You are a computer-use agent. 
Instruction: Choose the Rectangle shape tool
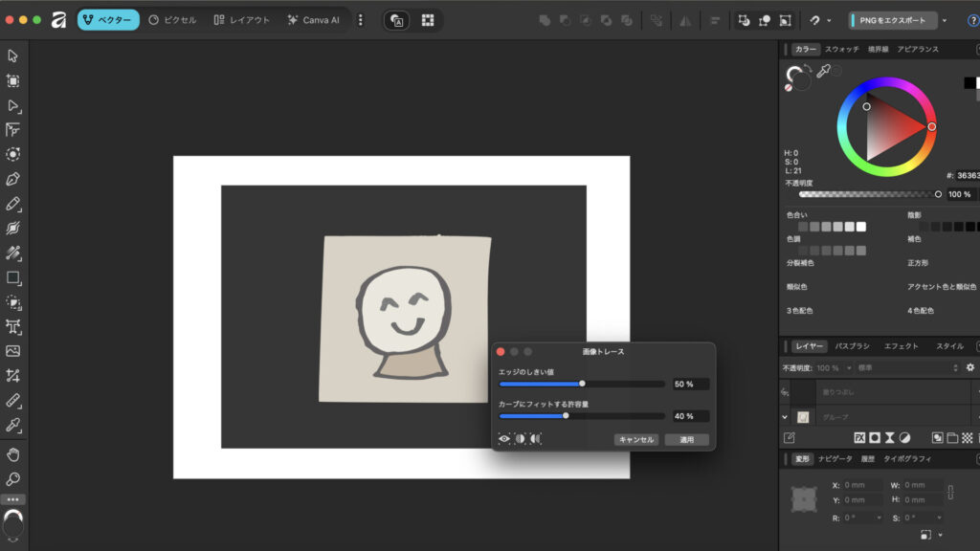[13, 277]
